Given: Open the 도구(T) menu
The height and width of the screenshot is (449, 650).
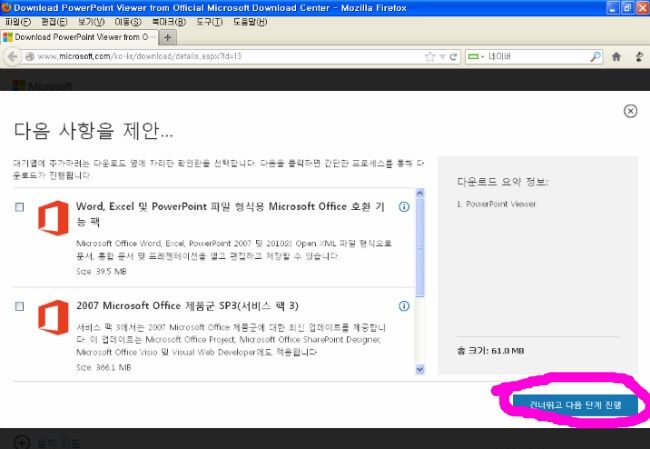Looking at the screenshot, I should tap(209, 22).
